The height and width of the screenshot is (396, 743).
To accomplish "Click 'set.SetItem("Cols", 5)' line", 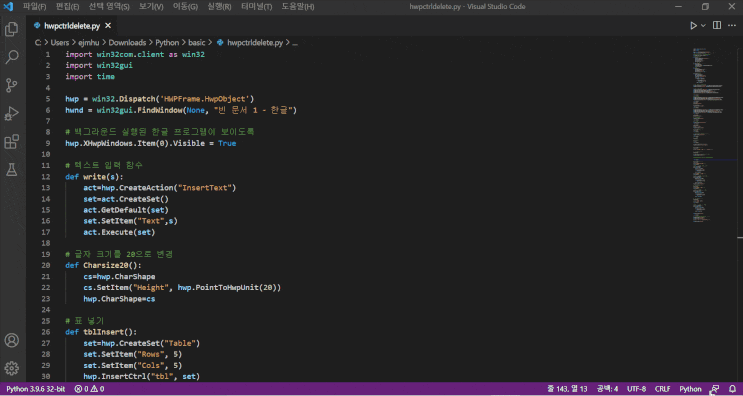I will [133, 366].
